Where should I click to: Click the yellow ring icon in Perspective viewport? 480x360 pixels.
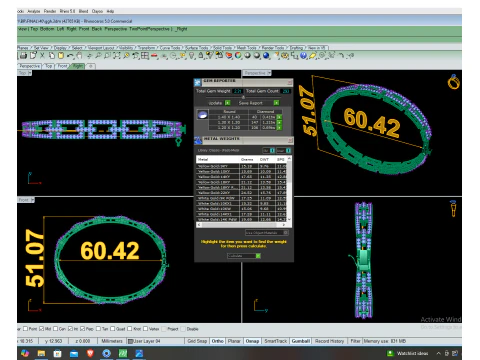pos(453,82)
